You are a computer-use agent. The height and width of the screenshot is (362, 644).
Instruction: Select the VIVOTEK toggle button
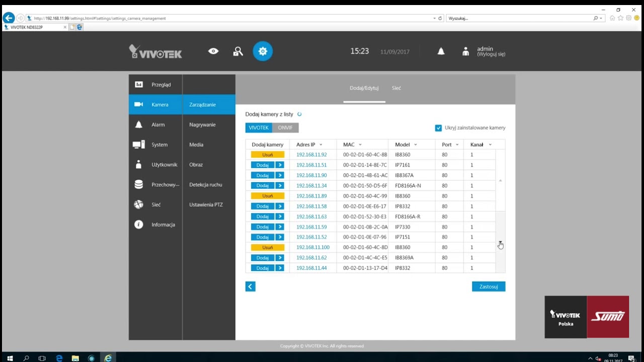pyautogui.click(x=259, y=128)
